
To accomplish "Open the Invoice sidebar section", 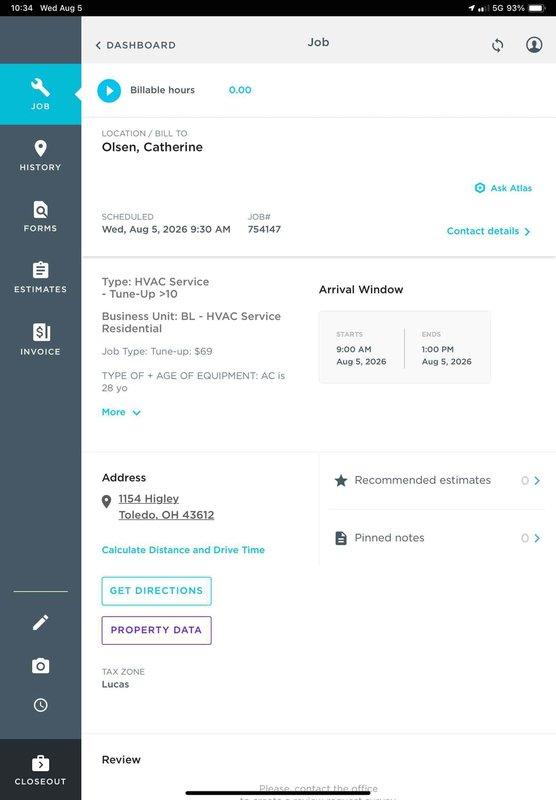I will [40, 340].
